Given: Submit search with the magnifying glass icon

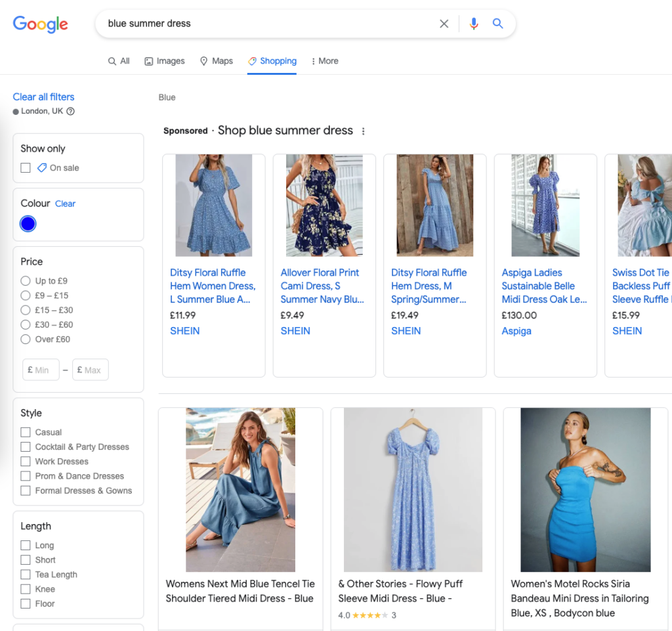Looking at the screenshot, I should point(497,23).
